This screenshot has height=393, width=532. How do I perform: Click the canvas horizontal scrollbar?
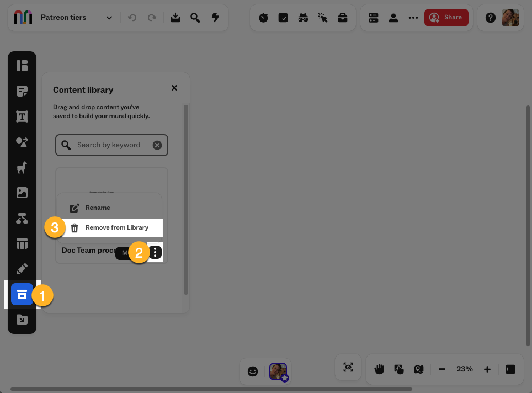pos(211,389)
